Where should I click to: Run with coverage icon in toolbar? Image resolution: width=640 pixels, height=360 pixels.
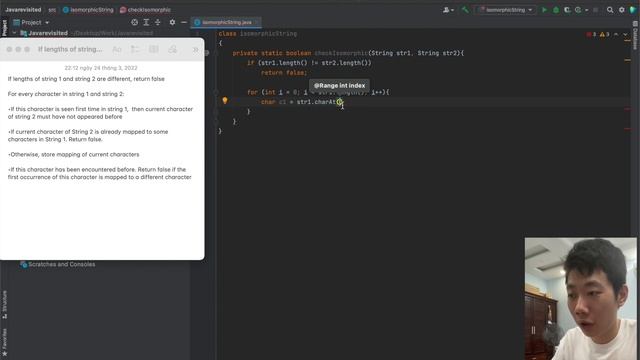[567, 10]
